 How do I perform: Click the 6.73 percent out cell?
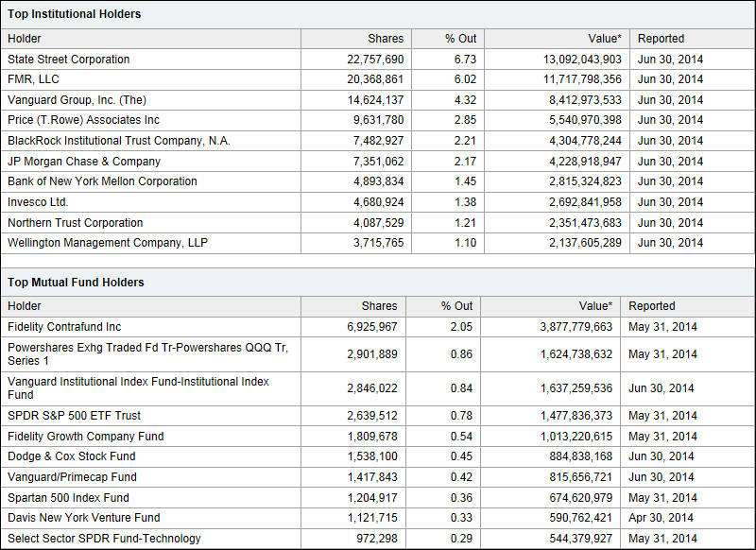(465, 60)
